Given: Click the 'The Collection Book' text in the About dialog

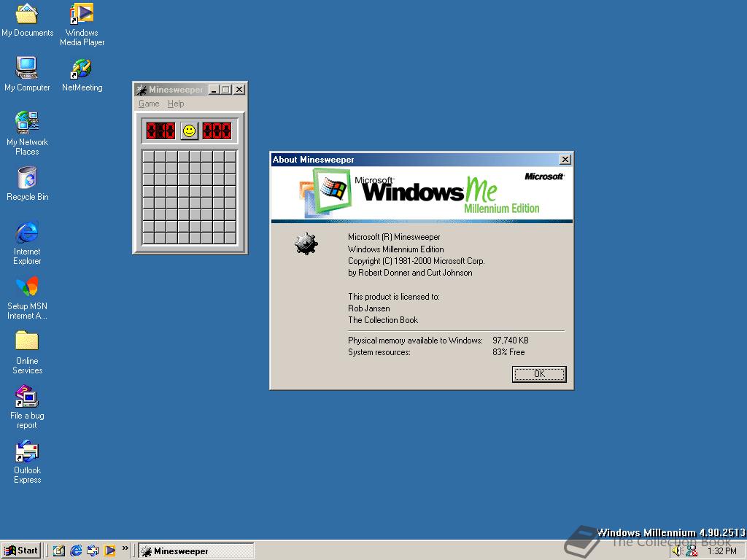Looking at the screenshot, I should (x=382, y=320).
